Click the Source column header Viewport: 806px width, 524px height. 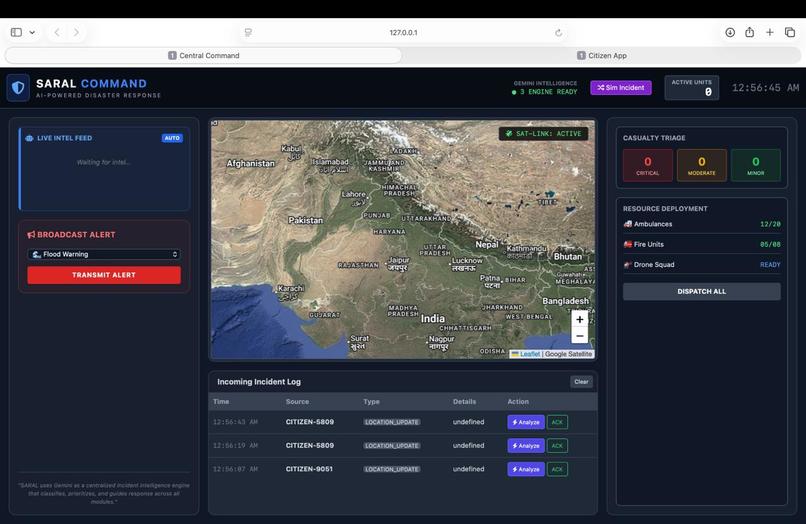(x=298, y=402)
